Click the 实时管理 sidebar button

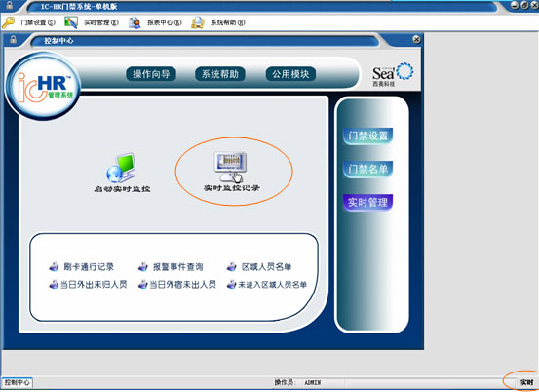click(x=367, y=202)
